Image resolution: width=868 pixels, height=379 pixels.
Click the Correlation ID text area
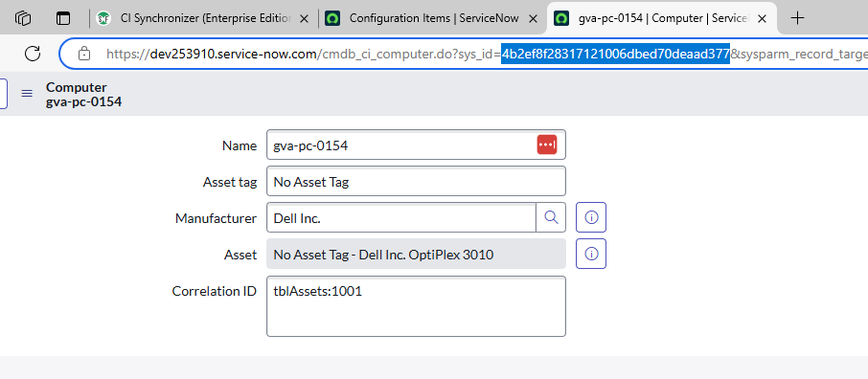click(416, 306)
